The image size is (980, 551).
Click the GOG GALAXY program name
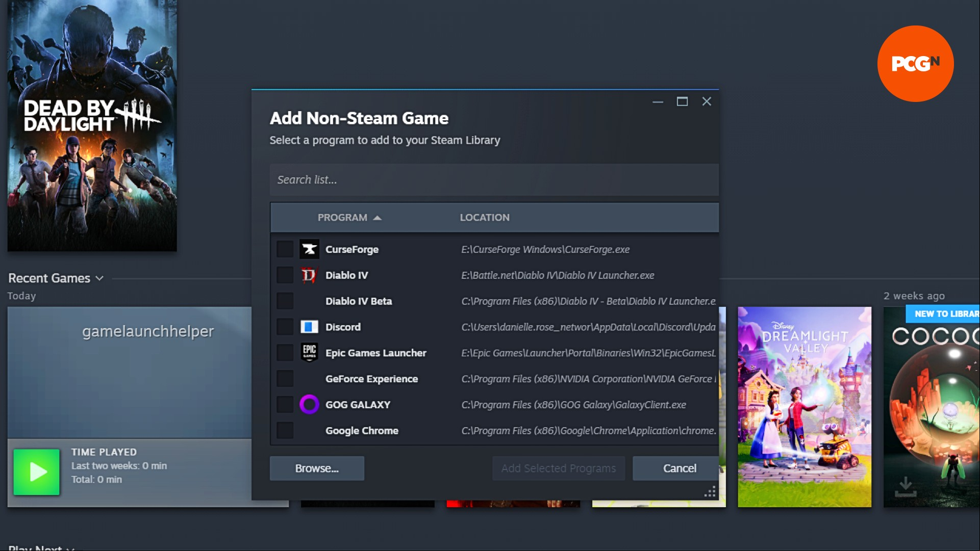358,405
